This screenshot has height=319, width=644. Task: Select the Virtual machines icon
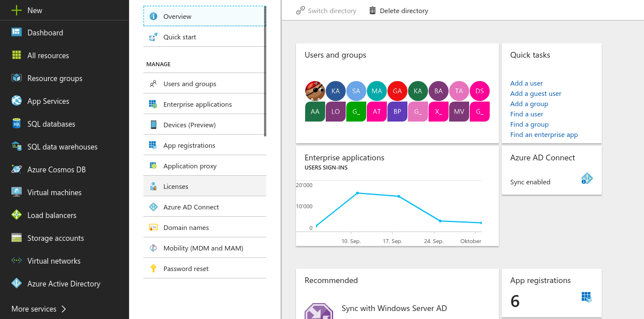17,192
